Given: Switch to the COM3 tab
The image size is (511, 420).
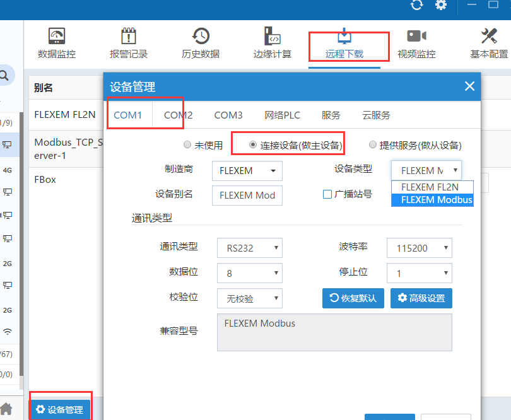Looking at the screenshot, I should point(228,115).
